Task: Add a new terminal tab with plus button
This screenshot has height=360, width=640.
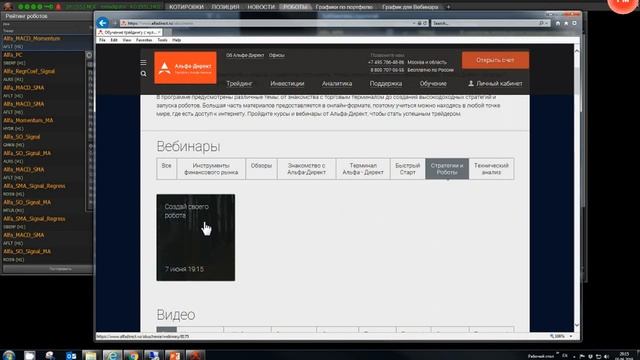Action: pyautogui.click(x=448, y=7)
